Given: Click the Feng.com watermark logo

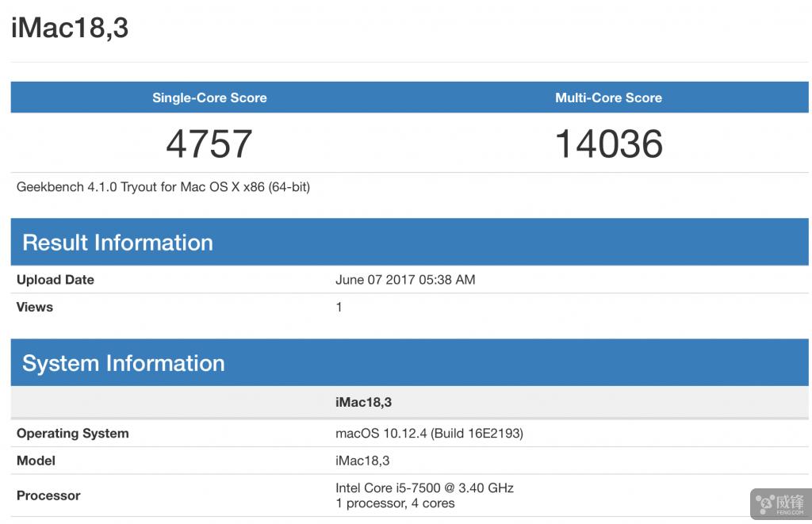Looking at the screenshot, I should point(780,503).
